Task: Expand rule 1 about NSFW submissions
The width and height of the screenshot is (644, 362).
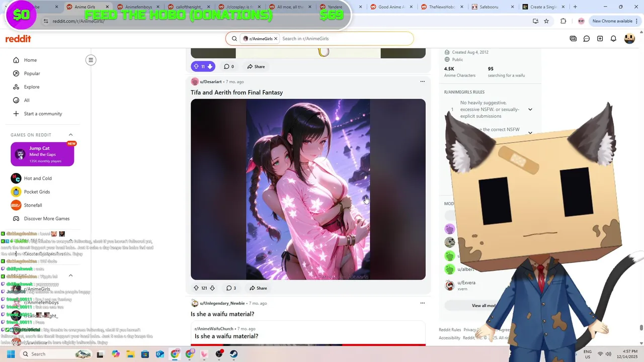Action: (530, 110)
